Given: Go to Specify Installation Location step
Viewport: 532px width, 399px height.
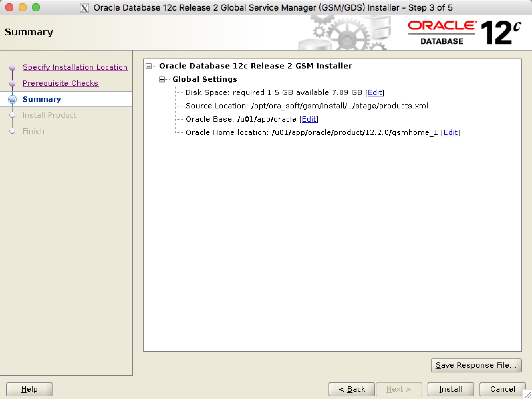Looking at the screenshot, I should [75, 67].
